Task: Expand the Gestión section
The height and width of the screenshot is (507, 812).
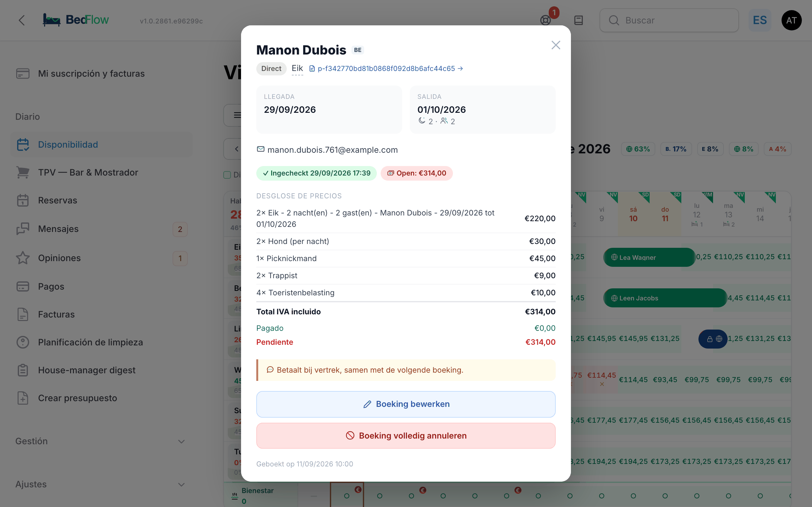Action: [x=101, y=441]
